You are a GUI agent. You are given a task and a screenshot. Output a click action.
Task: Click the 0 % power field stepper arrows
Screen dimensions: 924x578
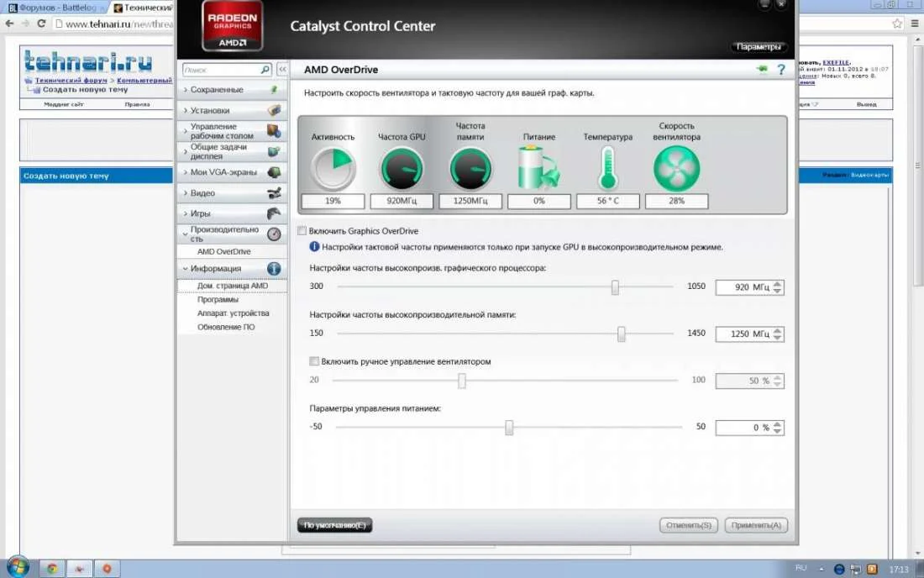tap(778, 427)
